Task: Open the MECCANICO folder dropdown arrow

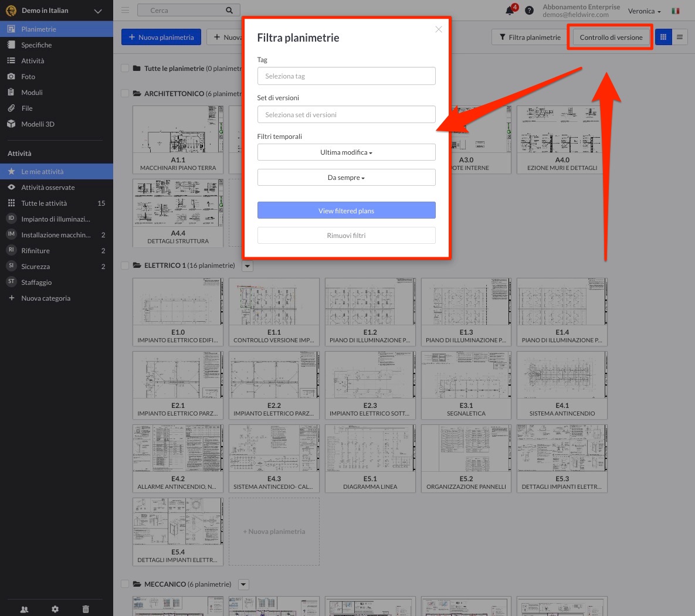Action: (x=243, y=584)
